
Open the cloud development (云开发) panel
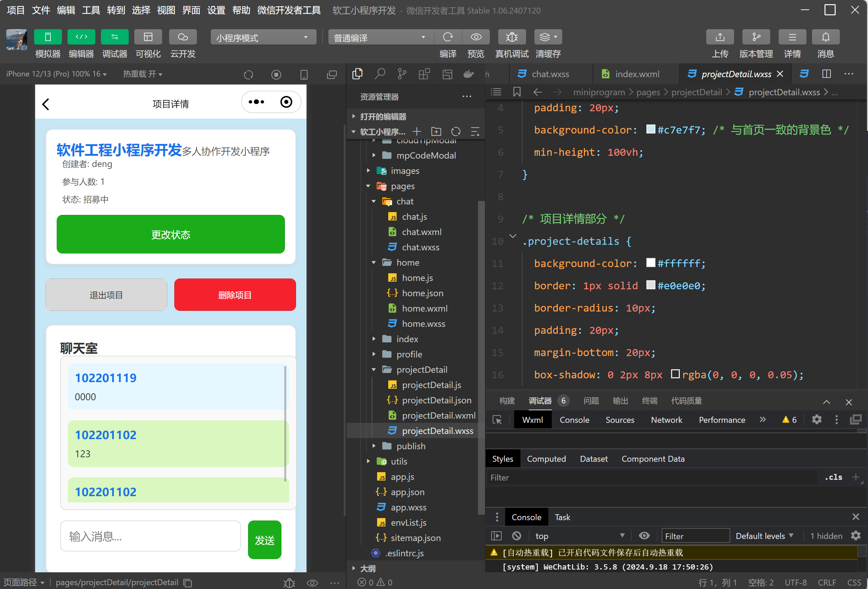(183, 37)
